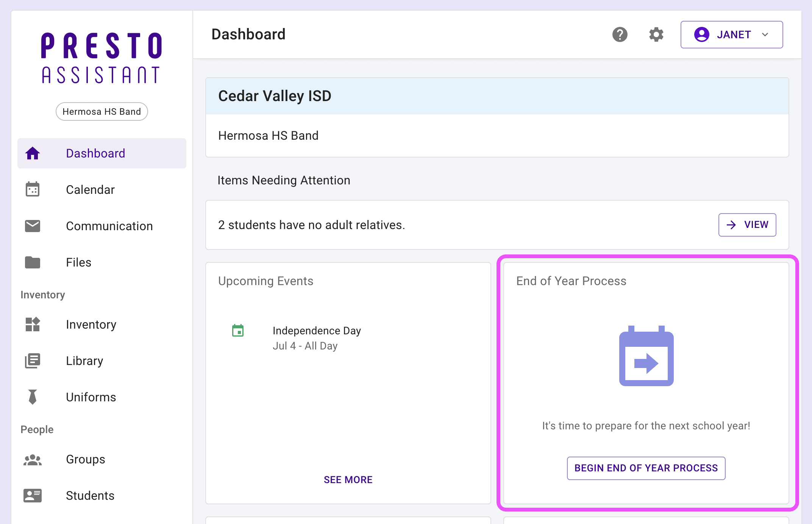Select the Files folder icon
The width and height of the screenshot is (812, 524).
(x=33, y=262)
